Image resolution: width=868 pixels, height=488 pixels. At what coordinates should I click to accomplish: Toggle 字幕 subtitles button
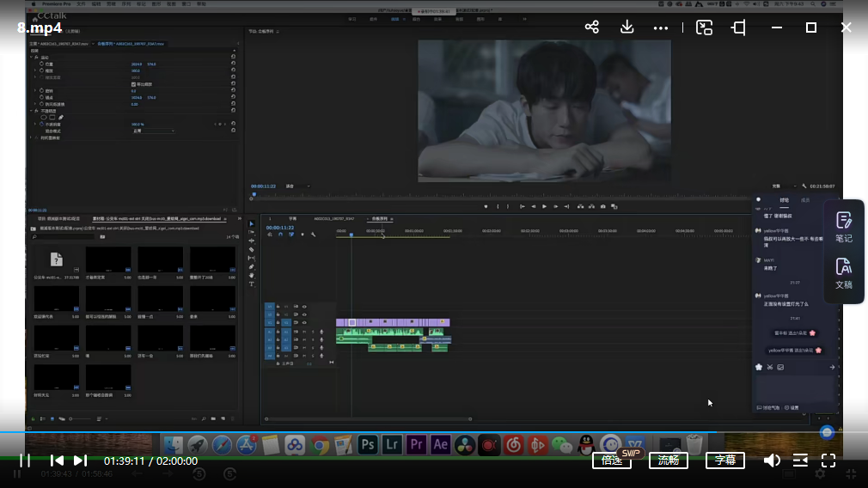(x=724, y=461)
